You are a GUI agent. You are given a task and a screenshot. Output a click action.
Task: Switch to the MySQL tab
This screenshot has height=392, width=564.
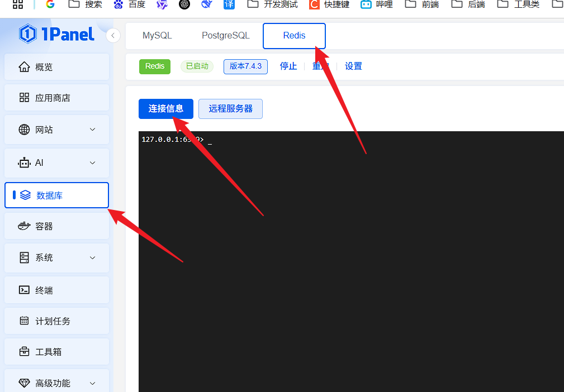point(157,36)
